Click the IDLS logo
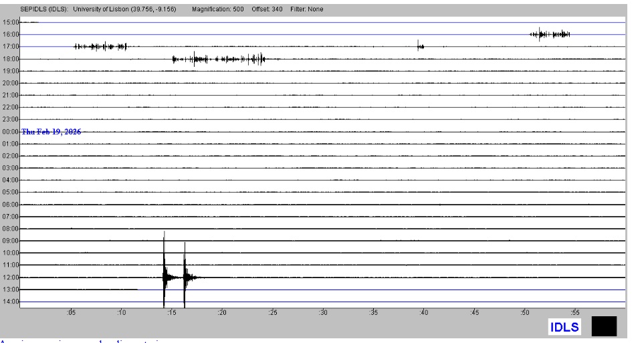The image size is (644, 343). [564, 327]
